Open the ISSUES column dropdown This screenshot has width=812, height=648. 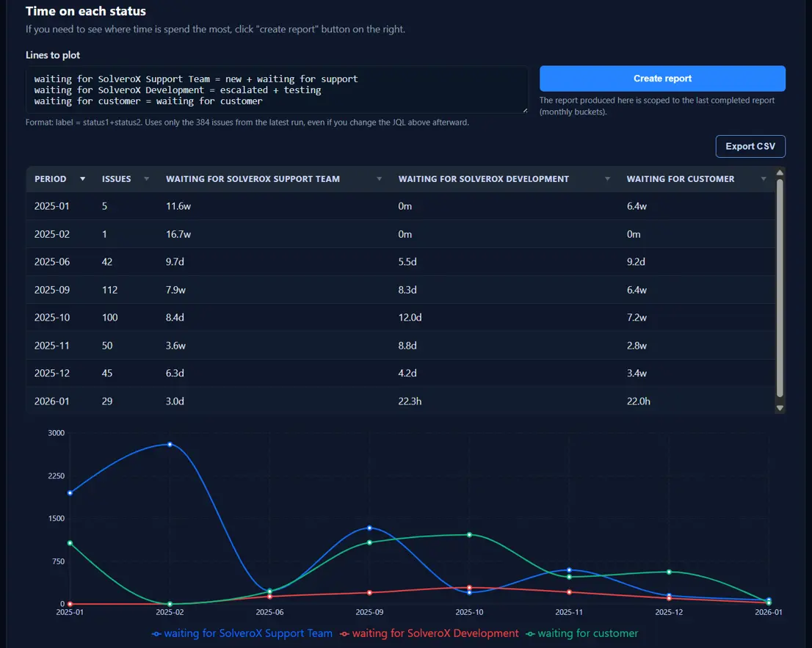pos(146,178)
